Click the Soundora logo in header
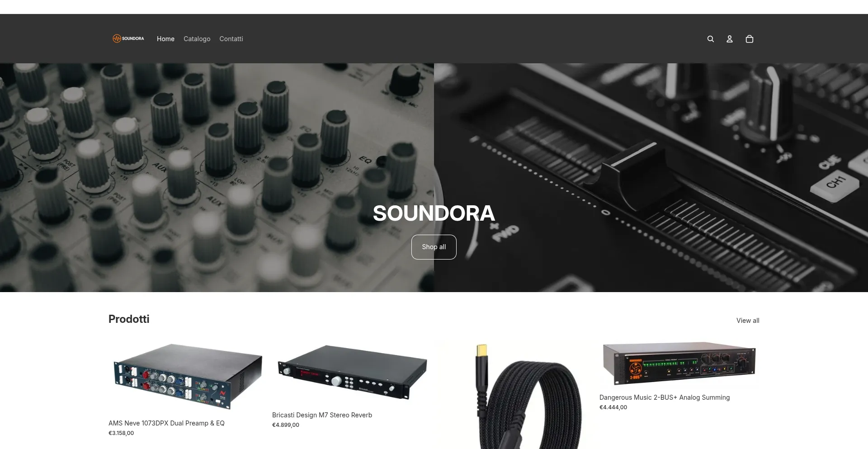868x449 pixels. [128, 38]
